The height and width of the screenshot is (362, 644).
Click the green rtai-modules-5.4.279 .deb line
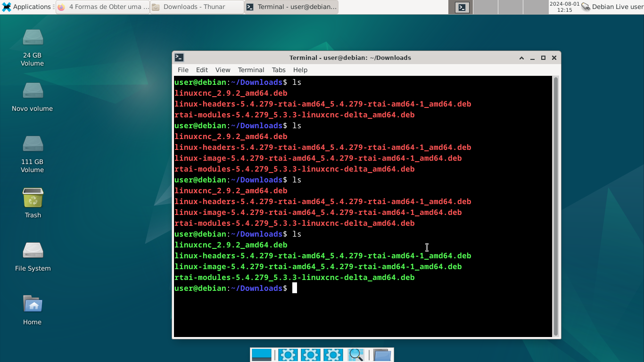(x=294, y=278)
